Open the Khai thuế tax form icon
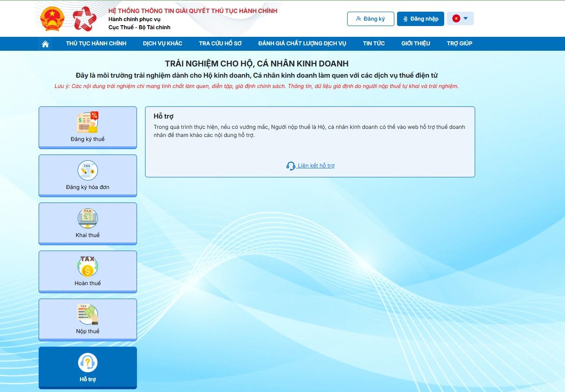Screen dimensions: 565x392 [88, 219]
